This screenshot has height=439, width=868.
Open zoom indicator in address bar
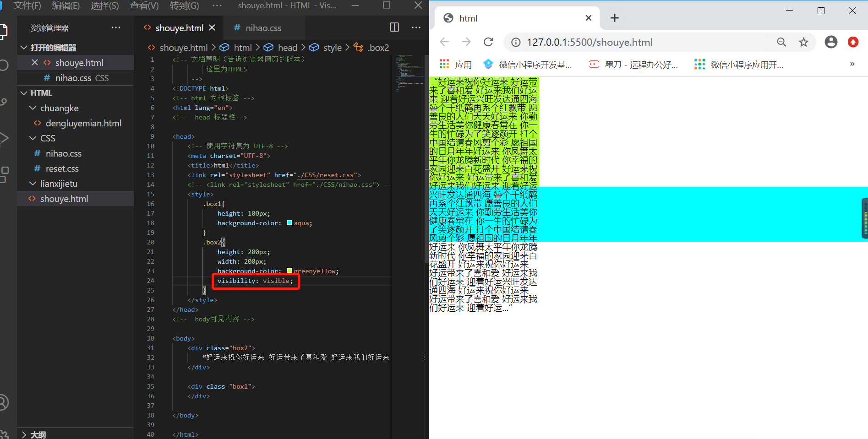point(781,42)
